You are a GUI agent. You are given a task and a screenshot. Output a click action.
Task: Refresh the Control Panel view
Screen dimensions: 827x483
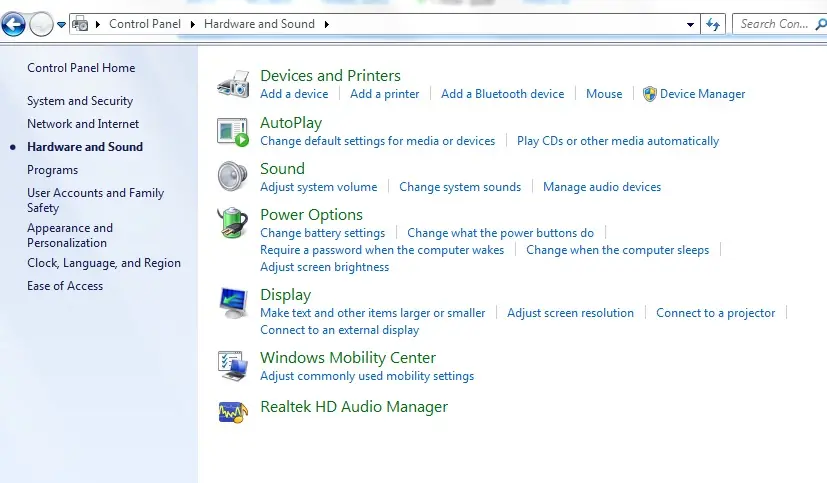[x=713, y=24]
